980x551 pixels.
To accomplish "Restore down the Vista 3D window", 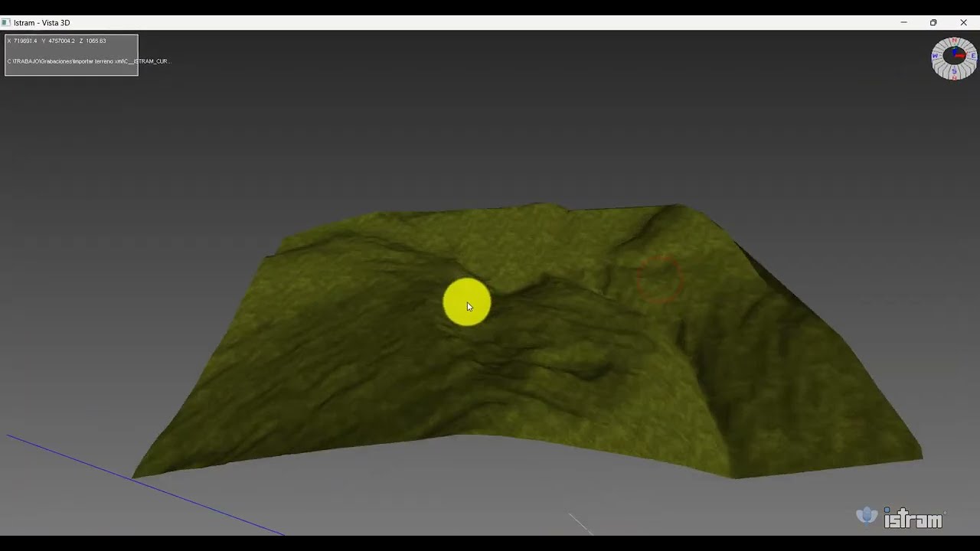I will tap(933, 23).
